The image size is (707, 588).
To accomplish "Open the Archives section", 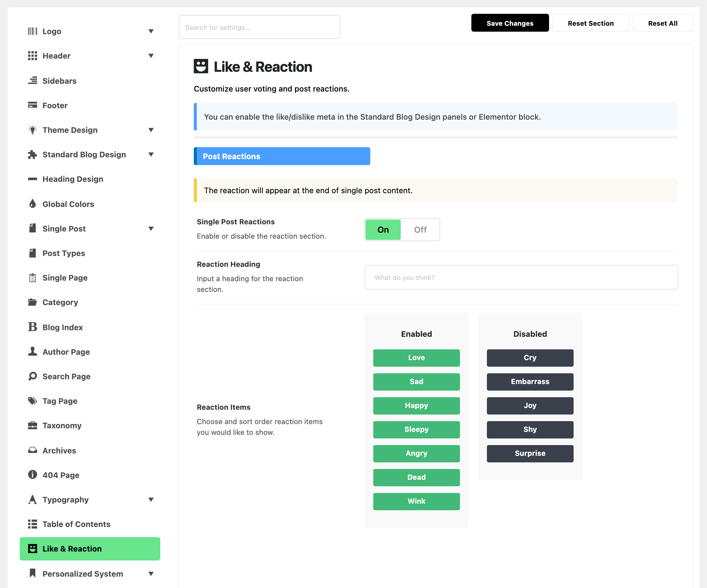I will coord(90,451).
